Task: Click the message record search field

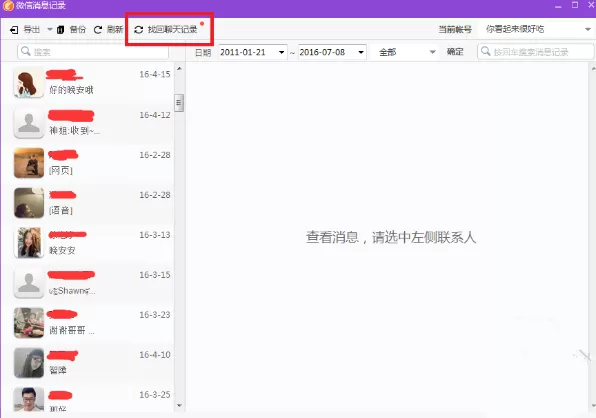Action: [x=535, y=52]
